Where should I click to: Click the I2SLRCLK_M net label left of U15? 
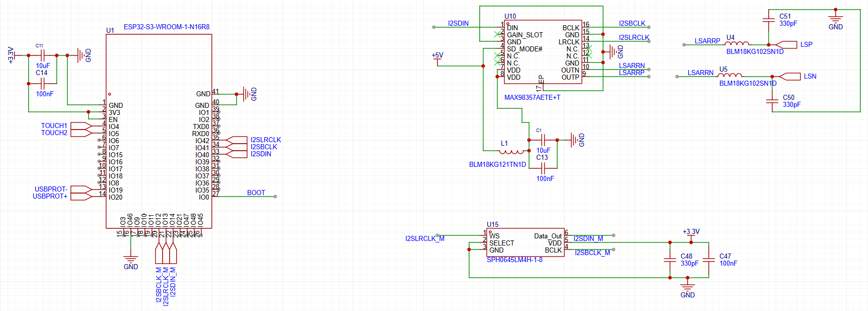[x=424, y=238]
